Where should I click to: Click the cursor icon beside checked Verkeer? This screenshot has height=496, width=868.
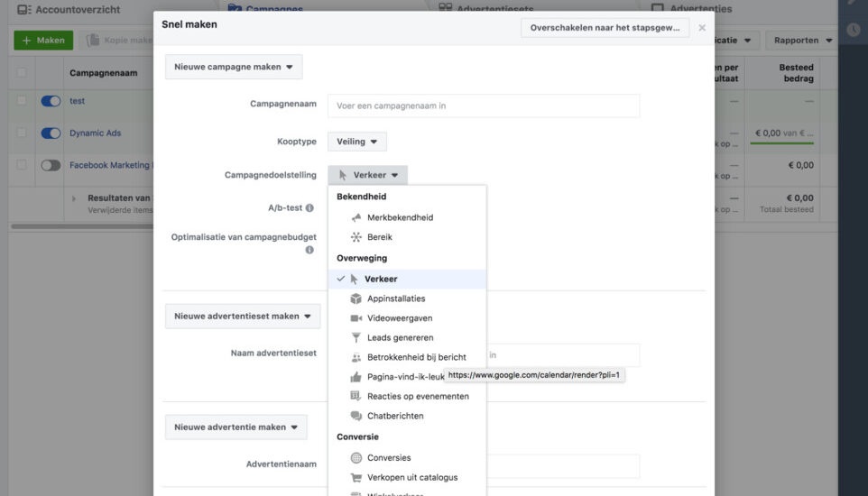click(x=355, y=279)
